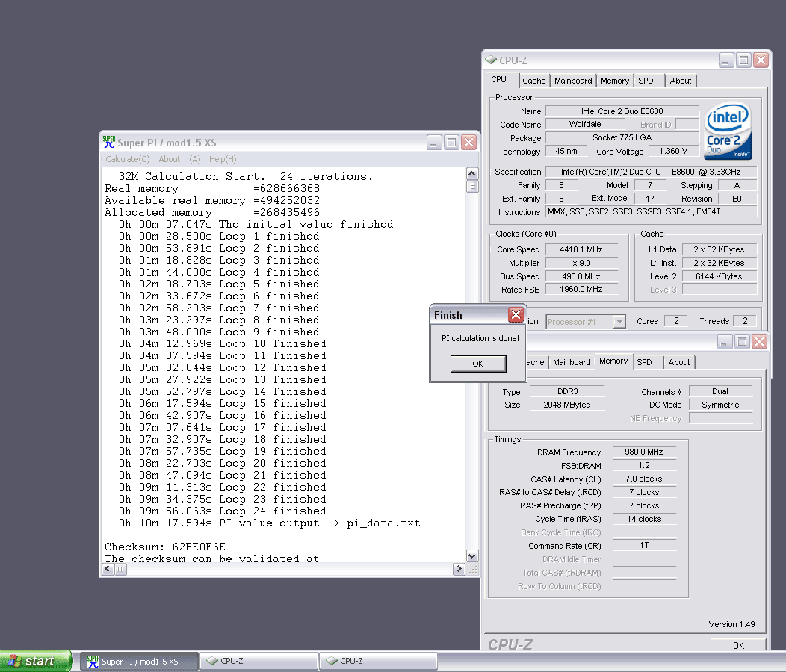786x672 pixels.
Task: Click the FSB:DRAM ratio value 1:2
Action: [x=643, y=465]
